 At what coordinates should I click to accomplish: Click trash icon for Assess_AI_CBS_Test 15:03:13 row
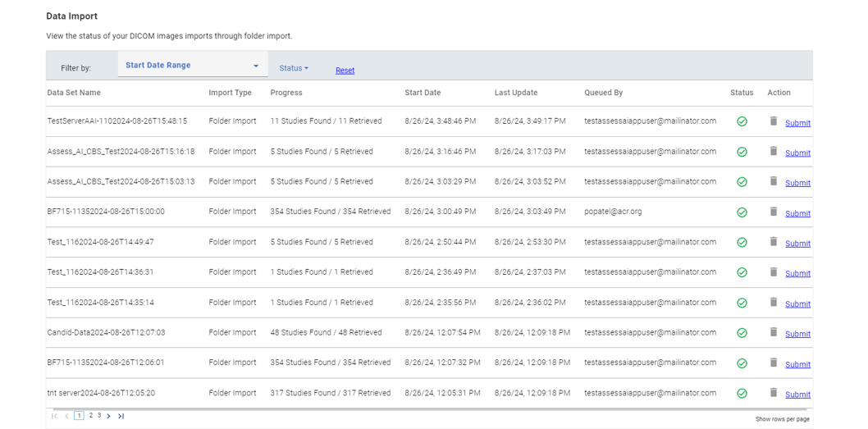click(x=774, y=180)
